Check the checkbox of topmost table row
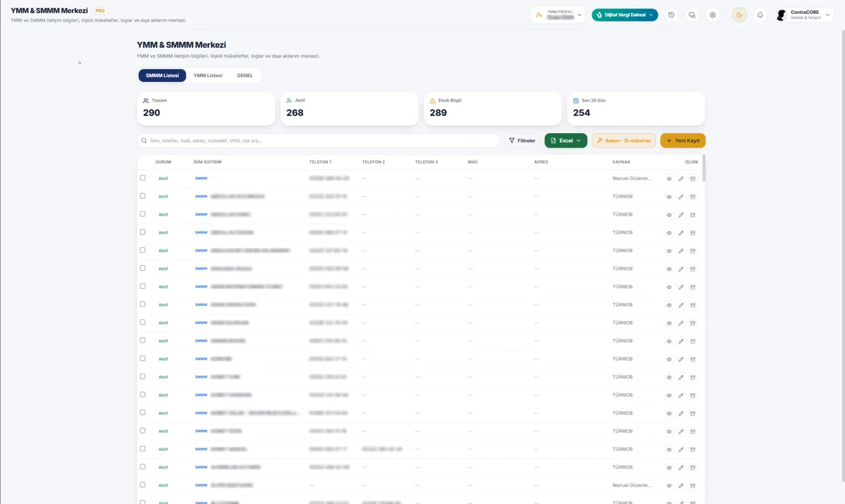The width and height of the screenshot is (845, 504). 143,178
